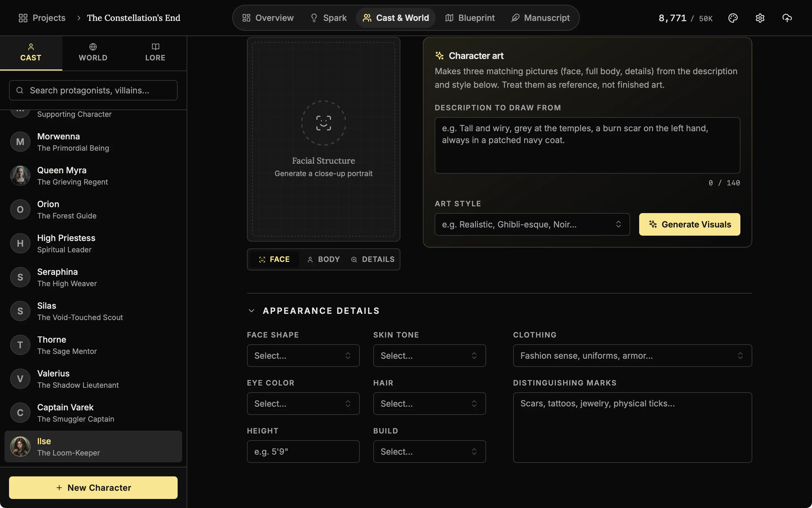This screenshot has height=508, width=812.
Task: Click Valerius's V avatar
Action: coord(20,379)
